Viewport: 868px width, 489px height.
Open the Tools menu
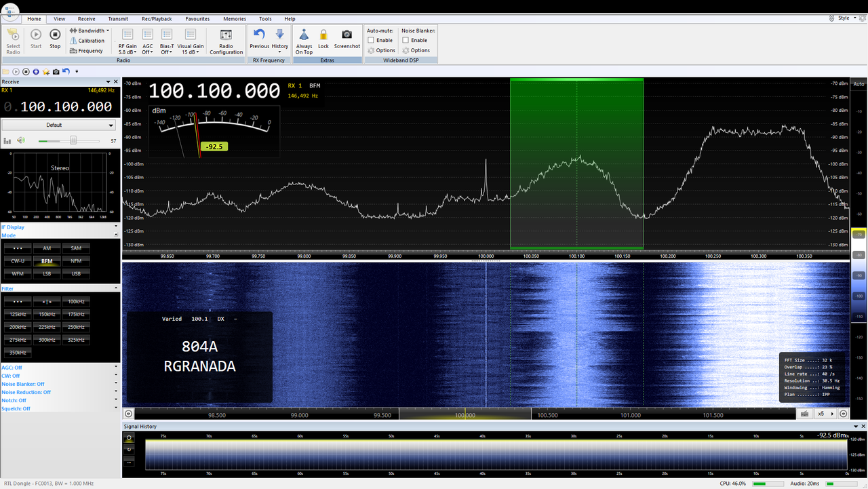click(265, 18)
